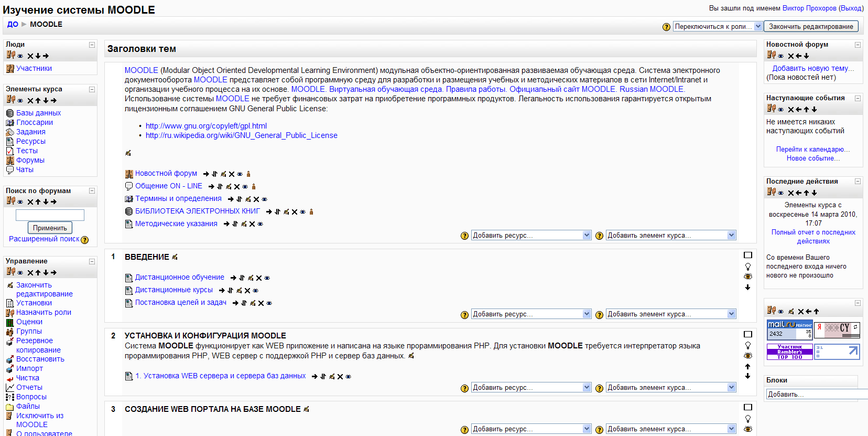Follow the Добавить новую тему link
The image size is (868, 436).
point(813,68)
